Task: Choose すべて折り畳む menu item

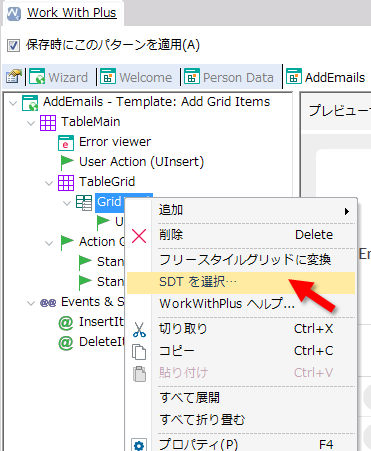Action: coord(241,420)
